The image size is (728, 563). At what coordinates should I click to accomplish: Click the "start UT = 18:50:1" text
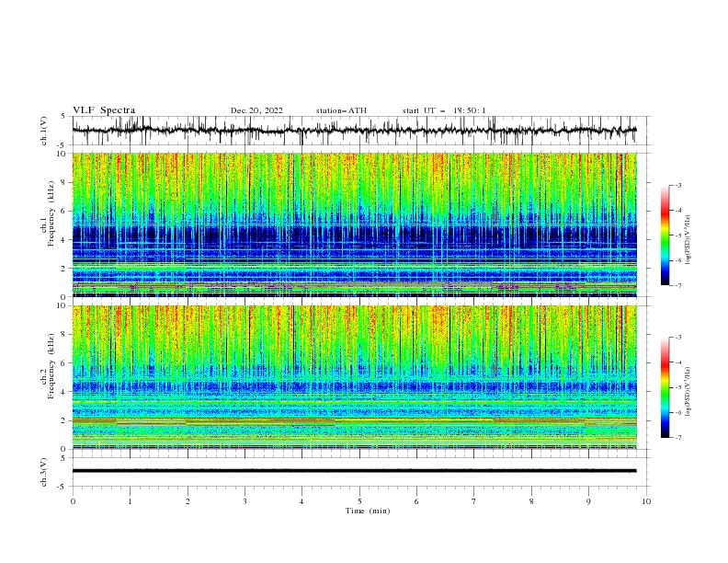point(444,110)
